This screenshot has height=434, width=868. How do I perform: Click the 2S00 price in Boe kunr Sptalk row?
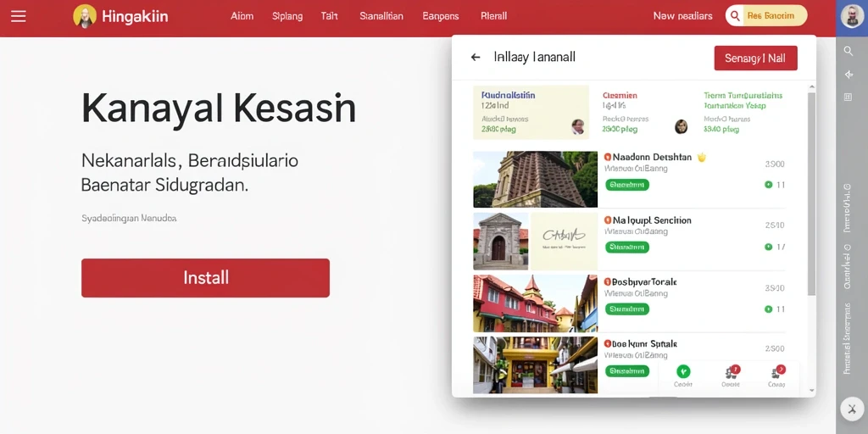pos(775,349)
